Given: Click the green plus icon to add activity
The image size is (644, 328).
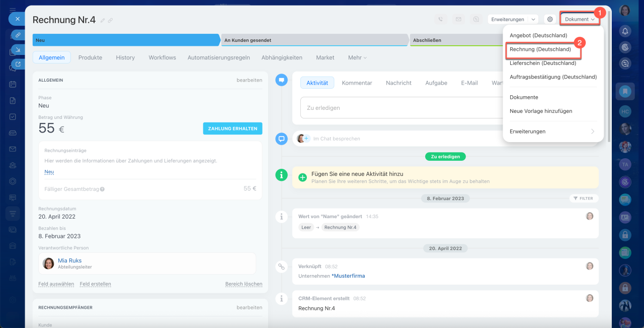Looking at the screenshot, I should pyautogui.click(x=302, y=177).
